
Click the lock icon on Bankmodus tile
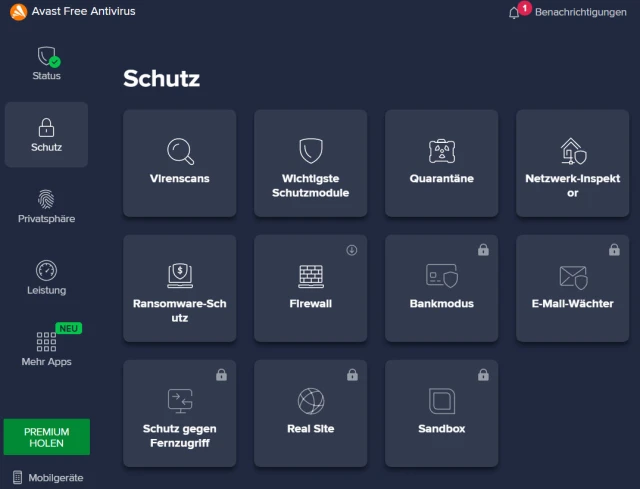point(483,249)
